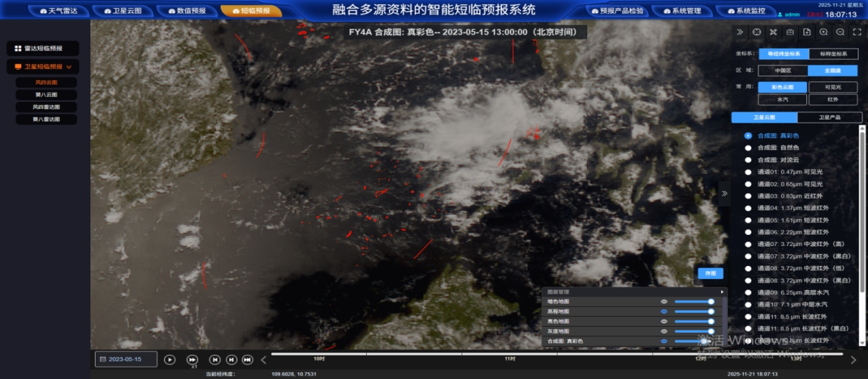This screenshot has width=868, height=379.
Task: Open the 雷达短临预报 sidebar menu
Action: click(43, 48)
